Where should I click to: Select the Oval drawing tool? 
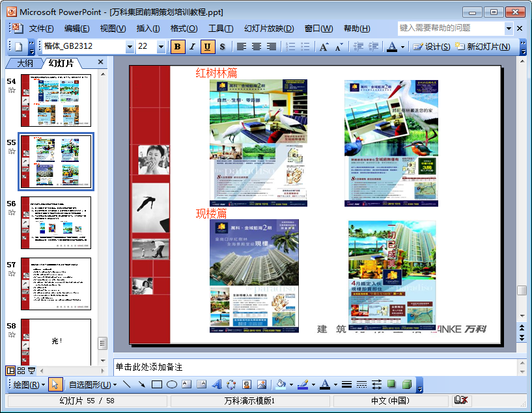coord(172,384)
